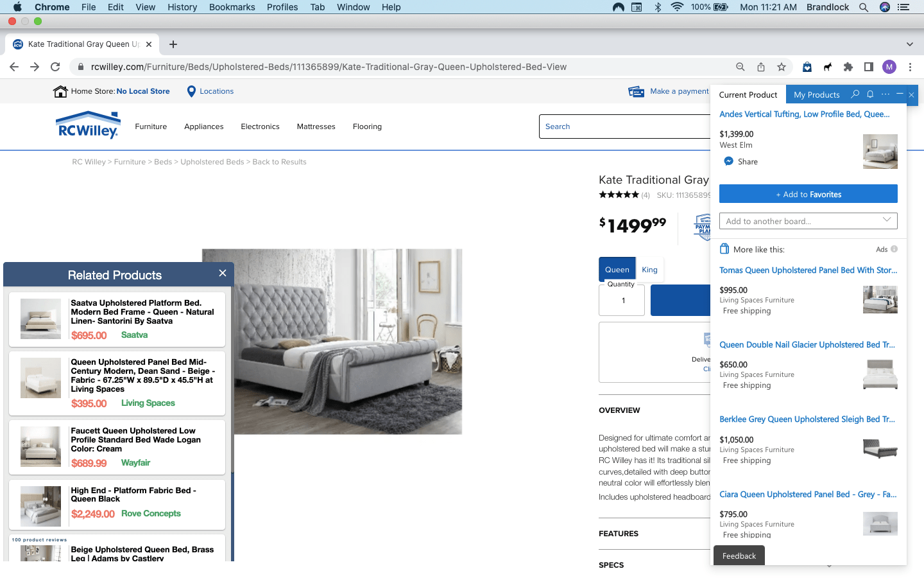Click the blue shopping bag extension icon
Viewport: 924px width, 578px height.
pyautogui.click(x=807, y=66)
